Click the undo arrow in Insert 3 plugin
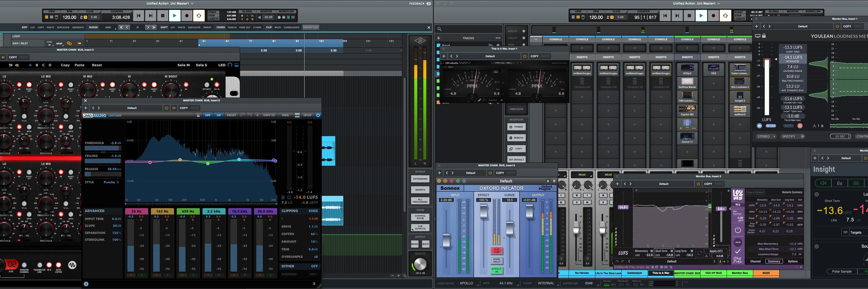 point(10,65)
